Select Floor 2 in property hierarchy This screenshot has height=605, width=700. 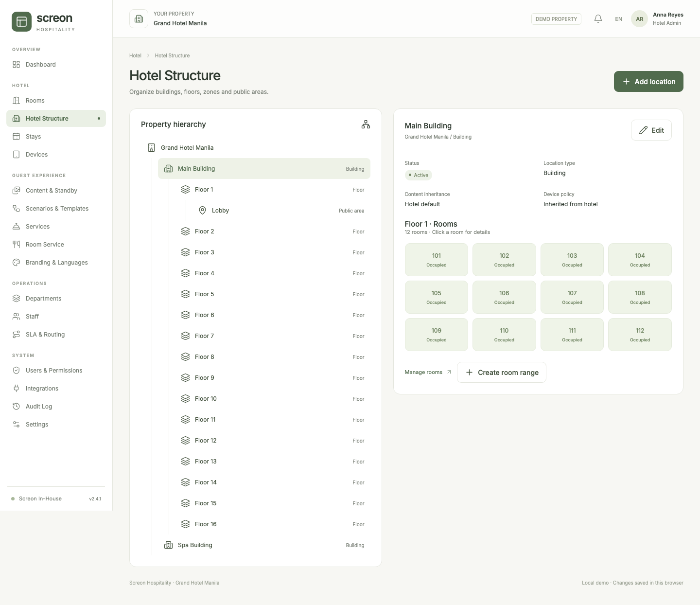[x=273, y=231]
